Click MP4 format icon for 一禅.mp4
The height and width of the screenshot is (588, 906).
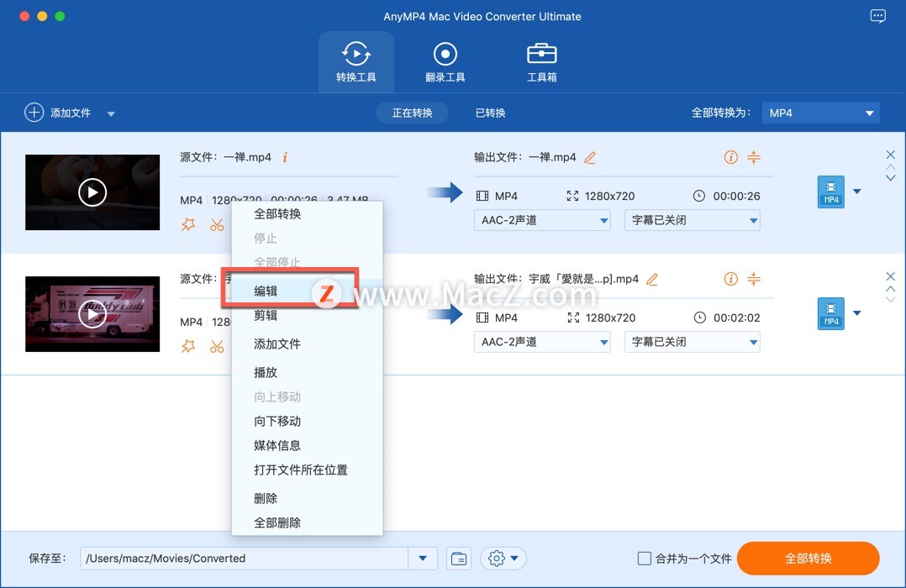tap(831, 192)
